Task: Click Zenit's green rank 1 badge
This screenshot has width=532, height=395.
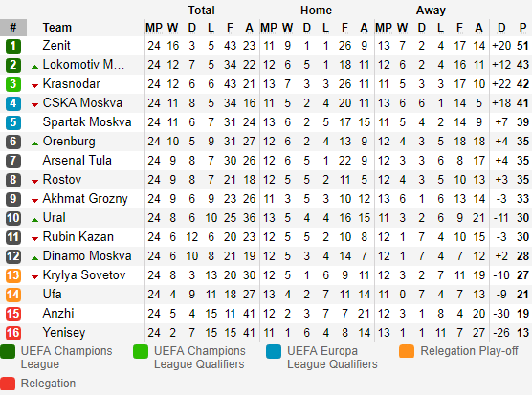Action: [13, 46]
